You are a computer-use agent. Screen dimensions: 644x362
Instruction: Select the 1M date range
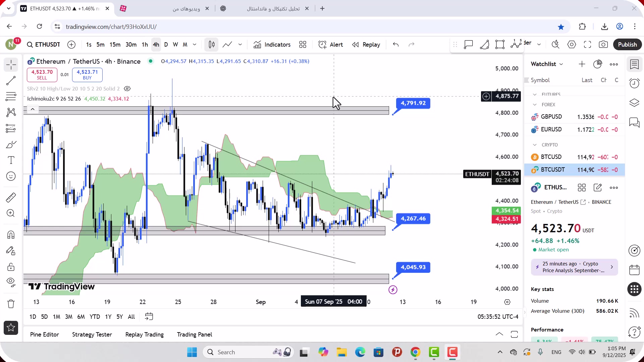56,317
